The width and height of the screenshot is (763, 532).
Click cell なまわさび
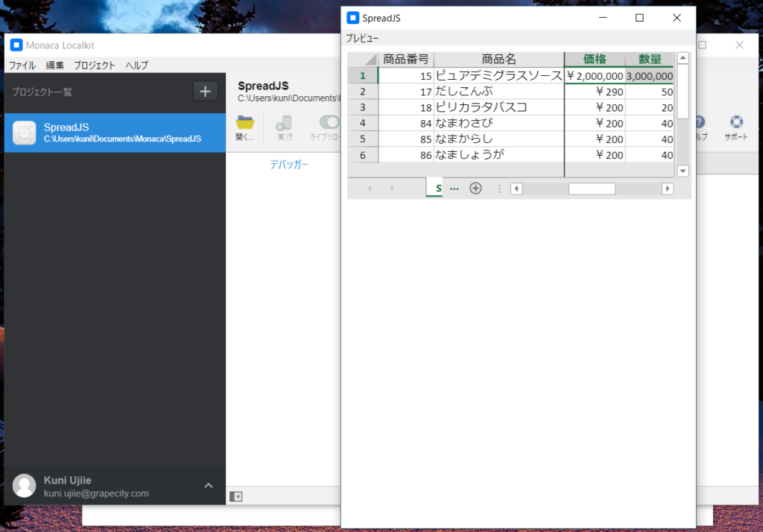[x=498, y=123]
